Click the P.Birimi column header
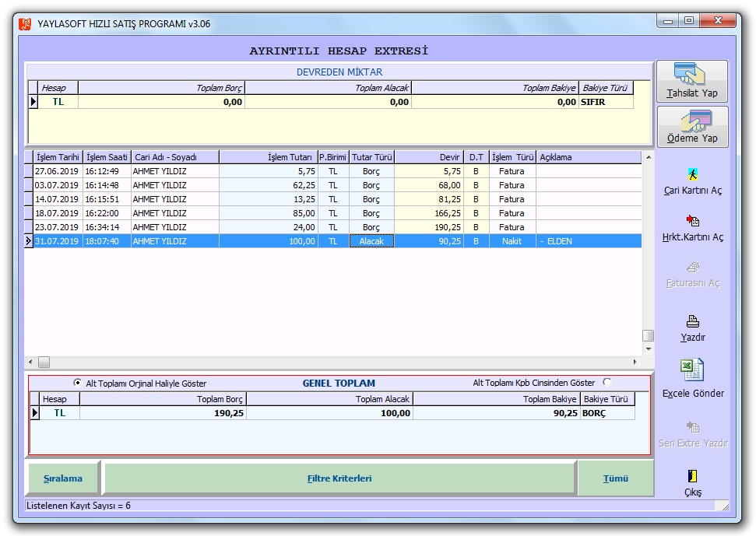 coord(333,157)
